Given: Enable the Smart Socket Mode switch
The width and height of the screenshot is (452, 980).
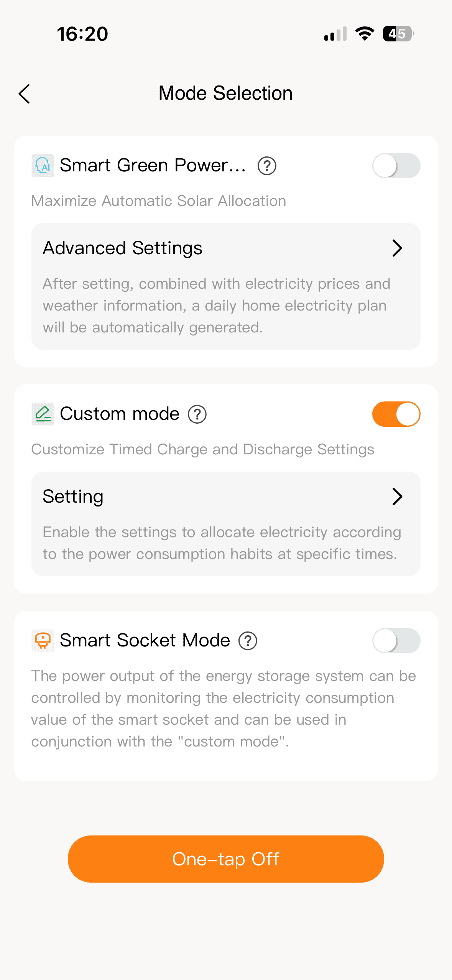Looking at the screenshot, I should 396,640.
